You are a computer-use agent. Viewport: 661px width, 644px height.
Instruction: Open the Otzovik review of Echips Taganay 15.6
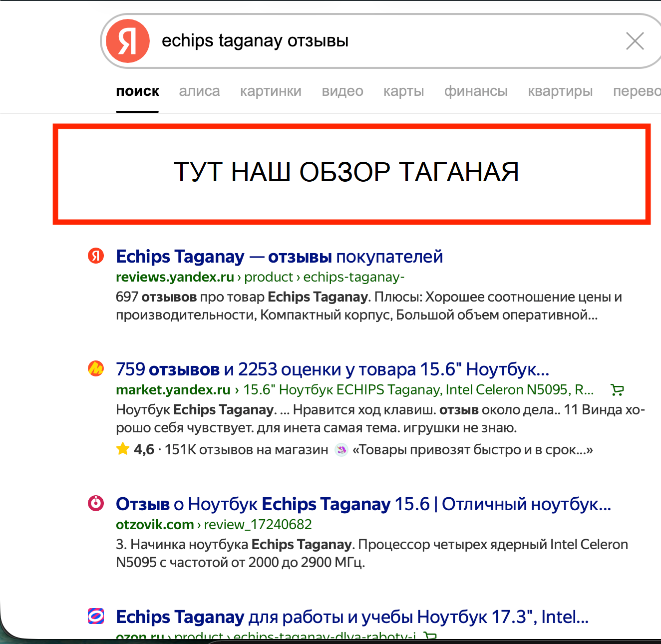[363, 504]
